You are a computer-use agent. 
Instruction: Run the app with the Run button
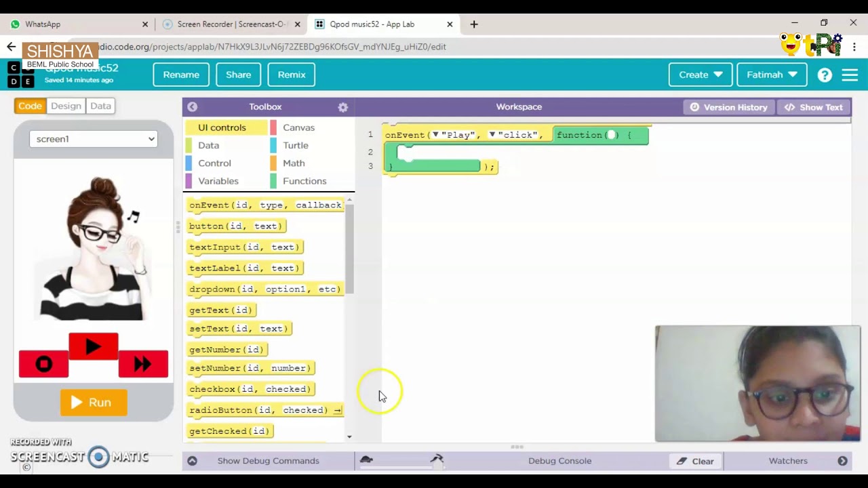pyautogui.click(x=94, y=403)
